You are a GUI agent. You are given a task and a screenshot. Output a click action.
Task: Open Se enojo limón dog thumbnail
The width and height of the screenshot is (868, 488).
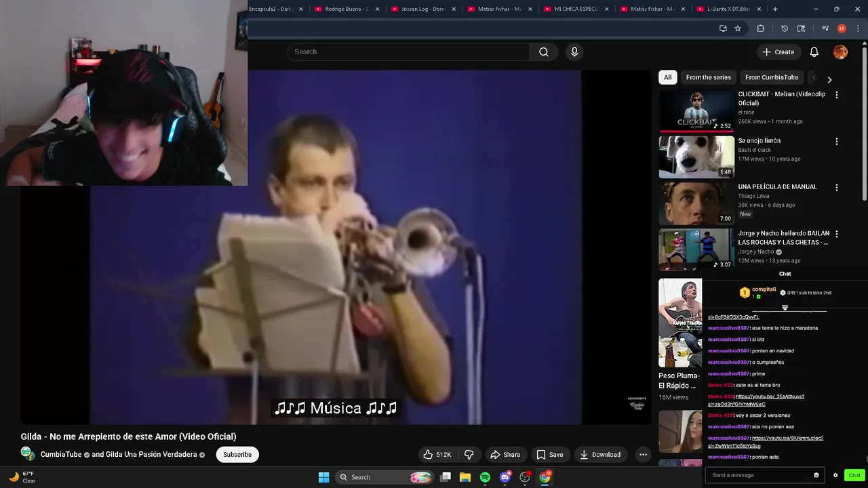click(696, 157)
